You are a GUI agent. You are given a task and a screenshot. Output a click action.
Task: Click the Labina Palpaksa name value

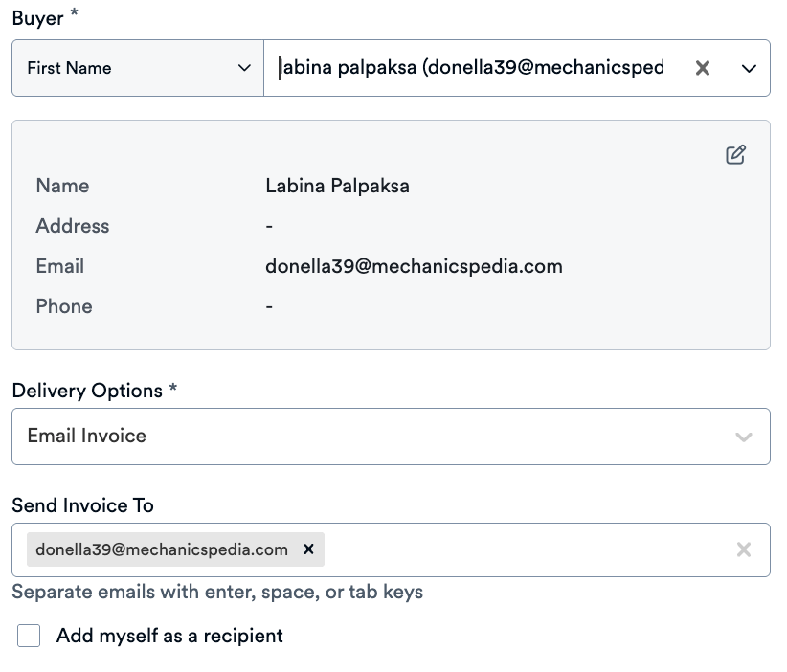pos(337,186)
